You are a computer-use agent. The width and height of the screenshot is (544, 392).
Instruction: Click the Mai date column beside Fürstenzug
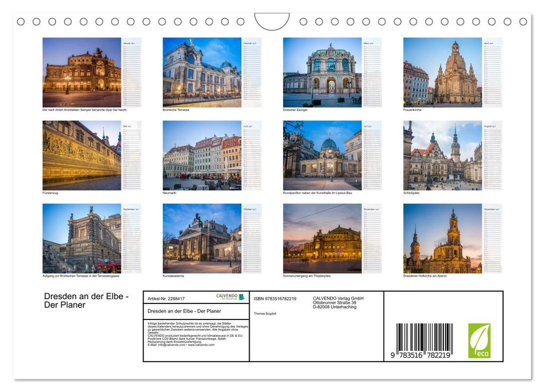click(x=132, y=155)
